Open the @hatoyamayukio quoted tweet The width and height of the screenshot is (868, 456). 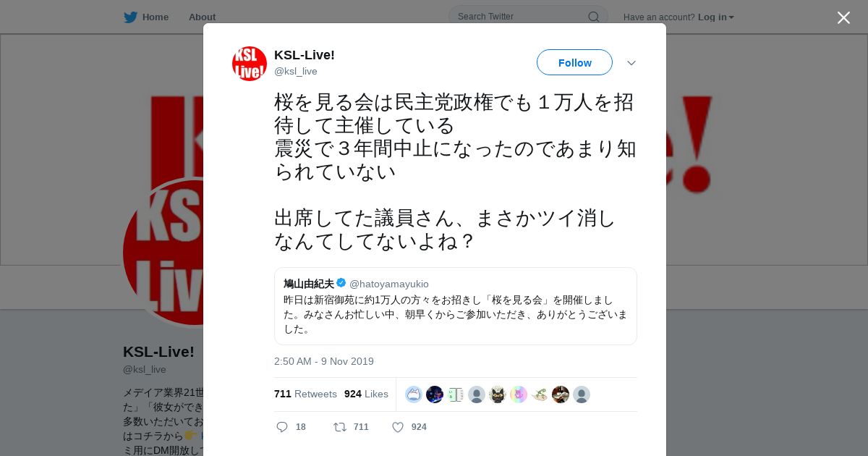click(456, 306)
